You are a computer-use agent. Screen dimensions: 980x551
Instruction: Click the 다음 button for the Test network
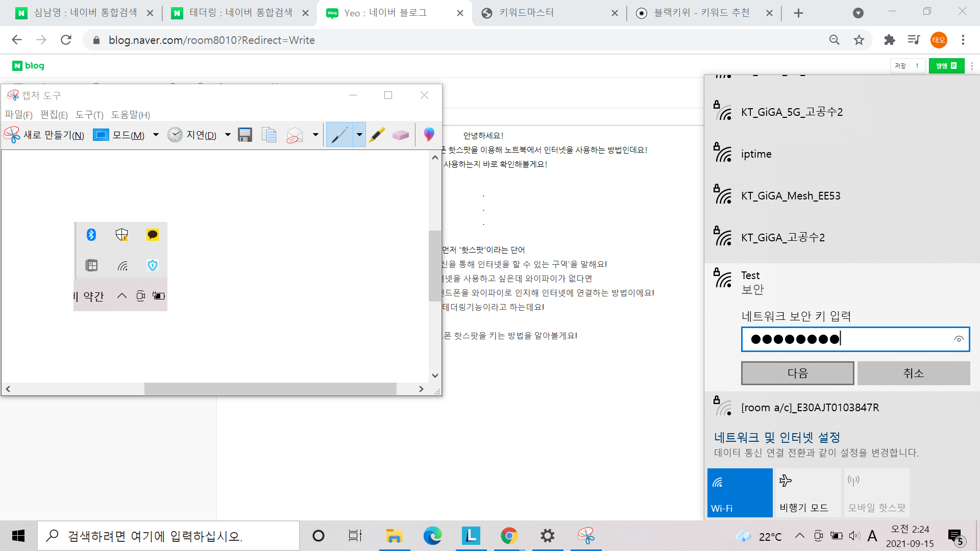click(797, 373)
